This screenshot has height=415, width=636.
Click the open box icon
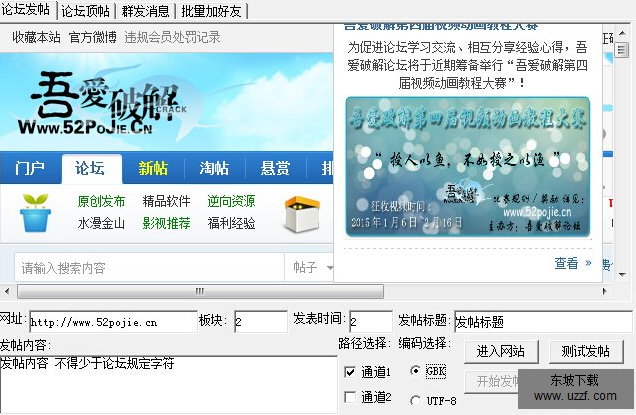302,214
